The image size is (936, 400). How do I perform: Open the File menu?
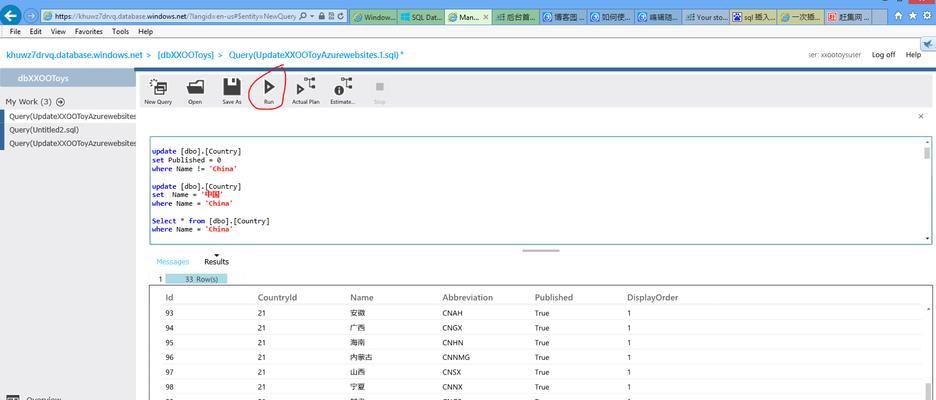[15, 31]
